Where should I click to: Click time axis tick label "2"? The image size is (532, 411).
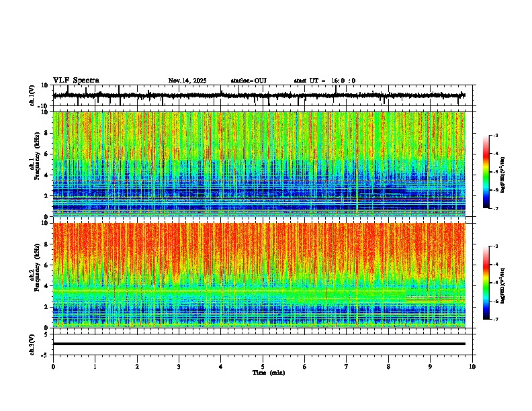click(x=137, y=367)
